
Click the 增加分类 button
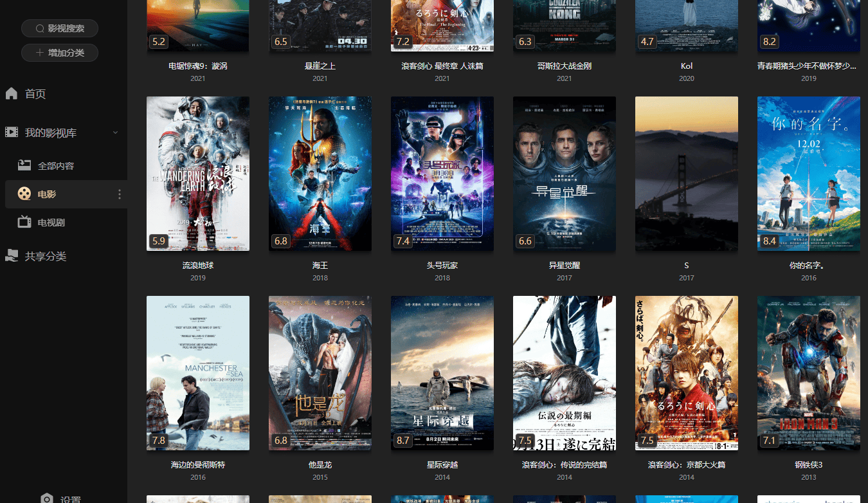click(60, 53)
